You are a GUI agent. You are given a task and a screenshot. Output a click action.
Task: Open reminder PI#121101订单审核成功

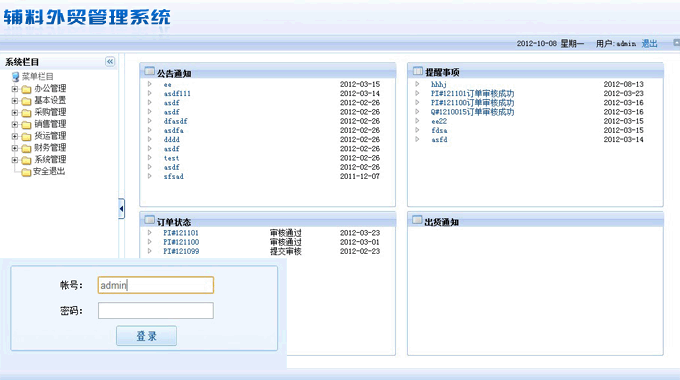[472, 93]
